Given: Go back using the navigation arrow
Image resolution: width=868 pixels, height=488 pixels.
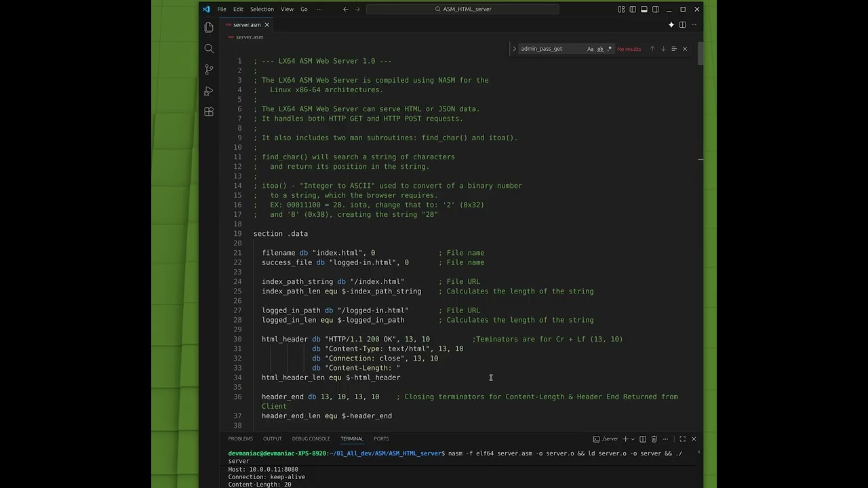Looking at the screenshot, I should tap(346, 9).
